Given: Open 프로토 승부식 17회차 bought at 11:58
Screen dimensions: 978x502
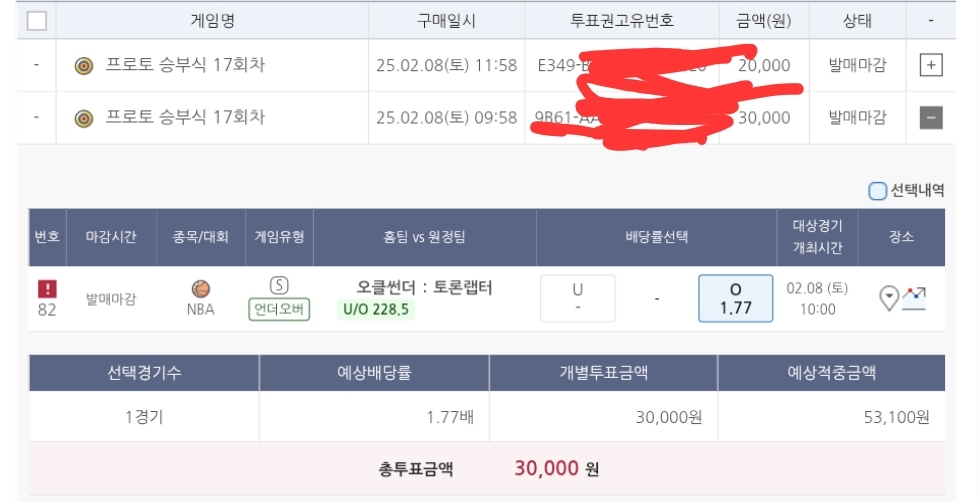Looking at the screenshot, I should [x=186, y=66].
